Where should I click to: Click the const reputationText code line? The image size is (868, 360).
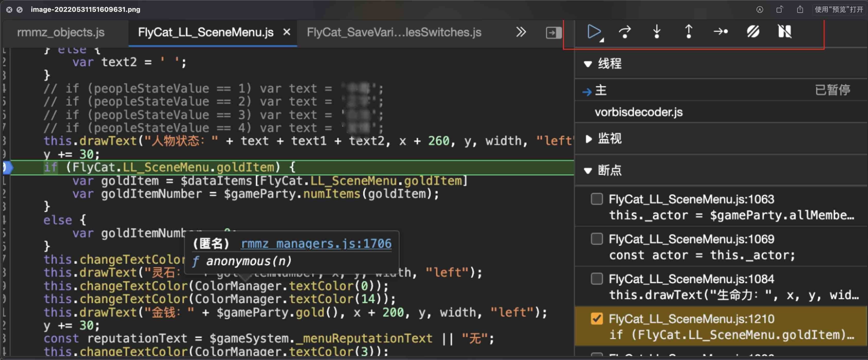(x=269, y=338)
